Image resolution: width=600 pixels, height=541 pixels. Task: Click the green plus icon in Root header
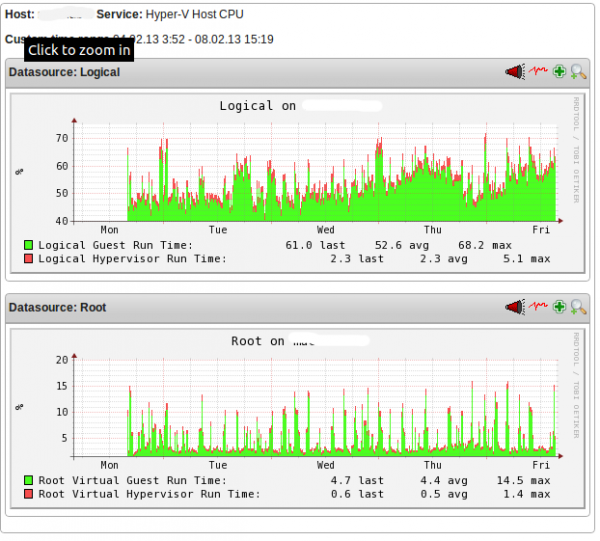[560, 307]
